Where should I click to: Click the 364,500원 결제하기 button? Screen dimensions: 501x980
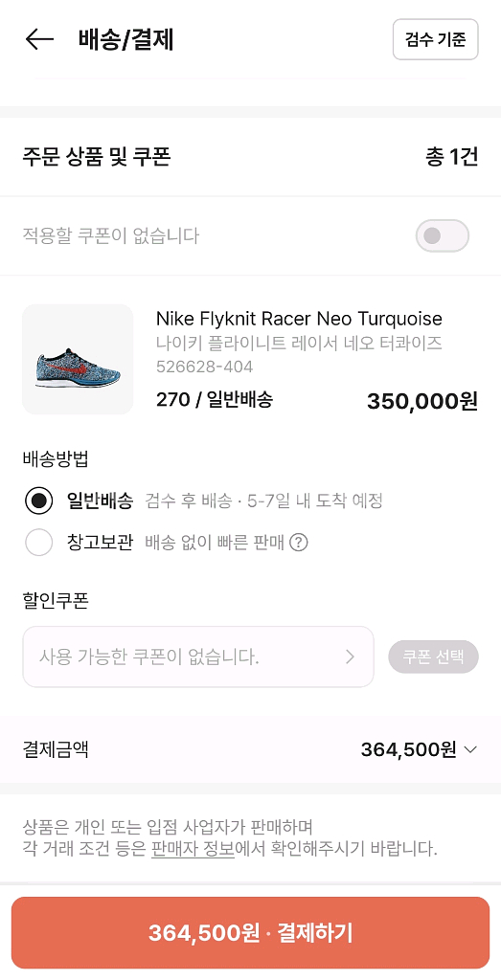pyautogui.click(x=250, y=932)
